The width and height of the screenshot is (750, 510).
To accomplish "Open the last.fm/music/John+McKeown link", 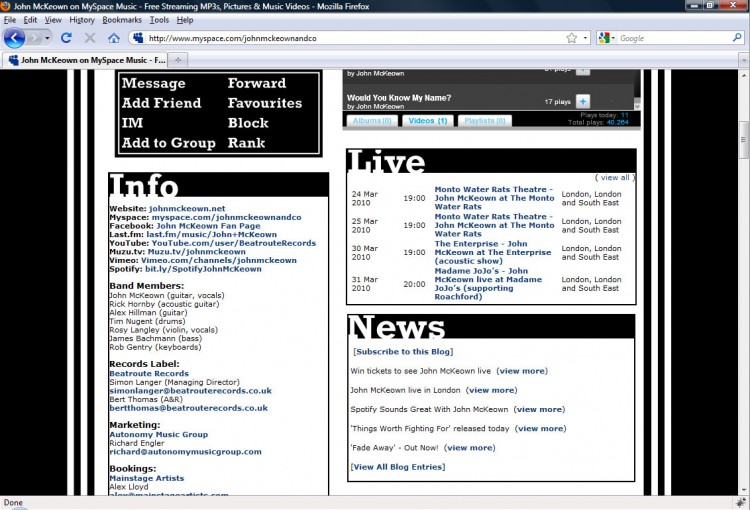I will [211, 234].
